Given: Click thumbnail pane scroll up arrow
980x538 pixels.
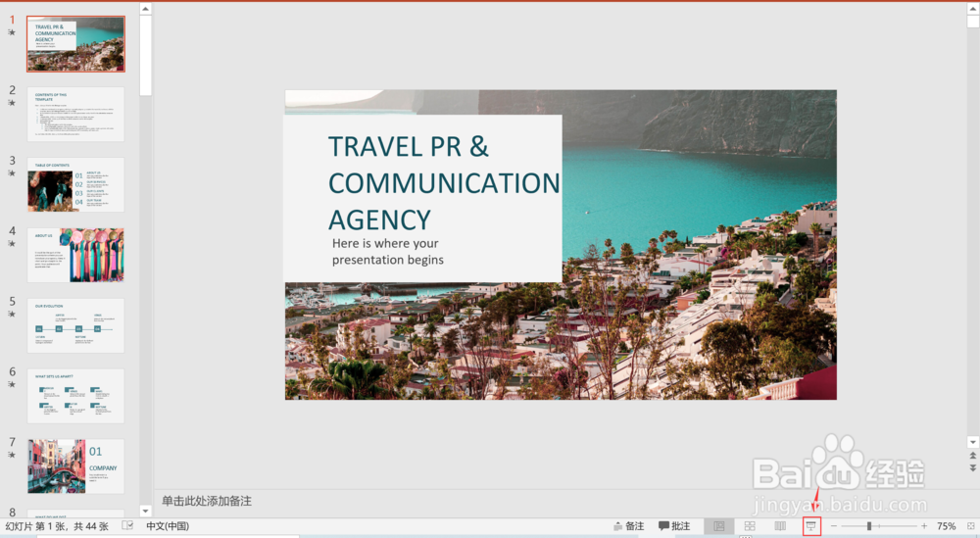Looking at the screenshot, I should pos(145,9).
